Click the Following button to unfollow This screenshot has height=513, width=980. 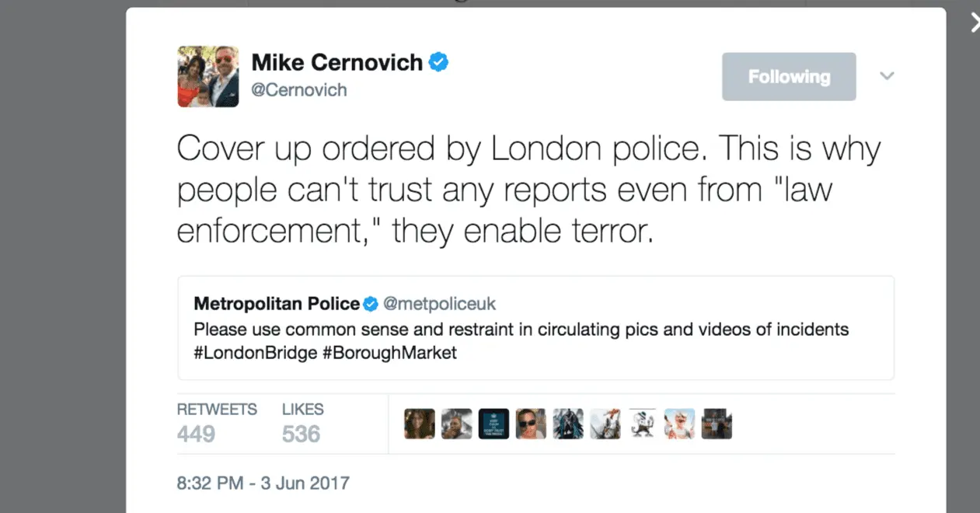pos(789,76)
